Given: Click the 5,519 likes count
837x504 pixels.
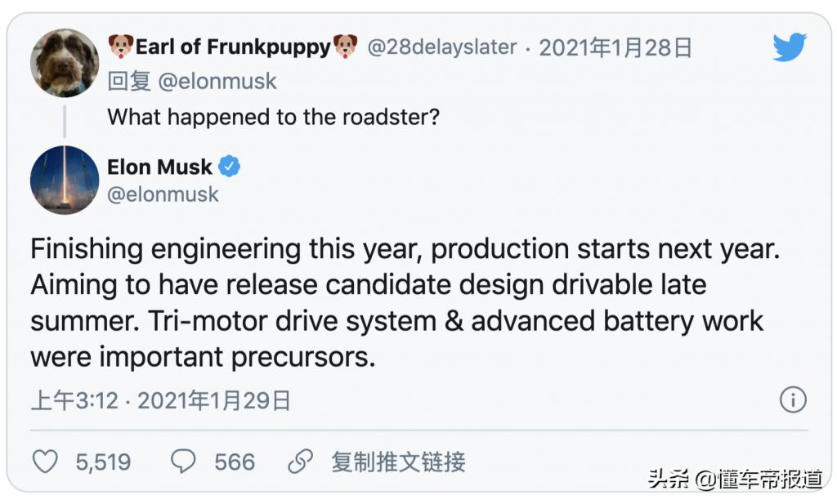Looking at the screenshot, I should 103,462.
